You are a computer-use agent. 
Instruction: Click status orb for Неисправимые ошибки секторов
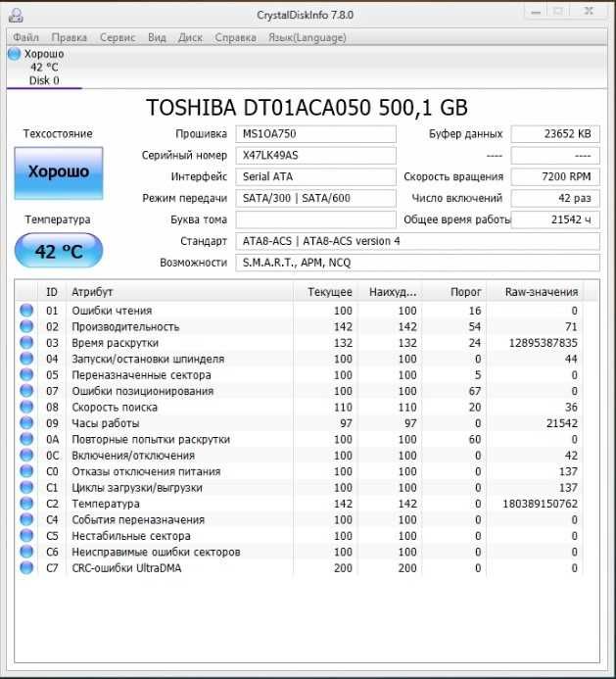coord(26,552)
